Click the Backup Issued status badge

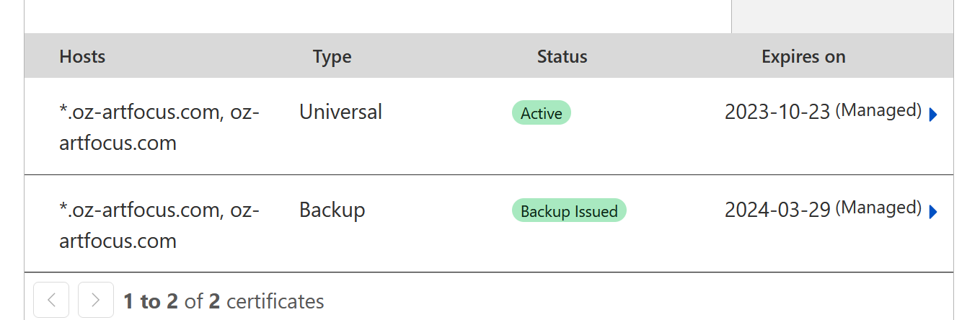click(569, 211)
